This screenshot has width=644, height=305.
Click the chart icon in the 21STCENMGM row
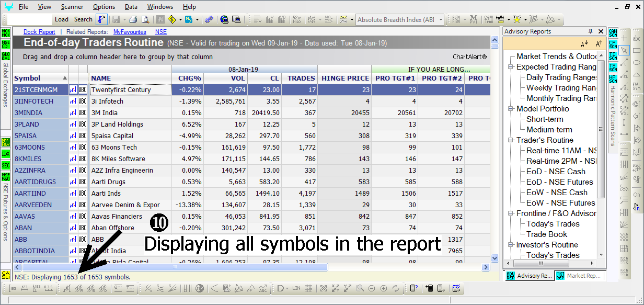(73, 90)
